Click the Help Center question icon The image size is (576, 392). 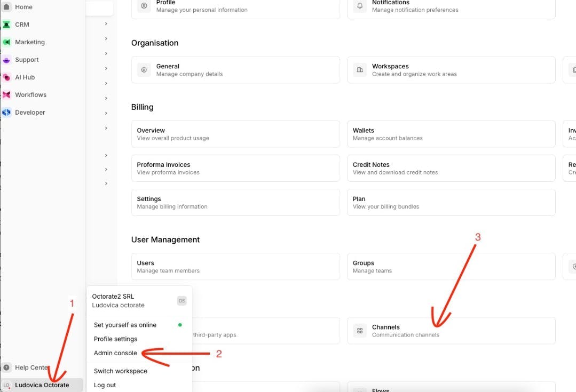(x=6, y=367)
